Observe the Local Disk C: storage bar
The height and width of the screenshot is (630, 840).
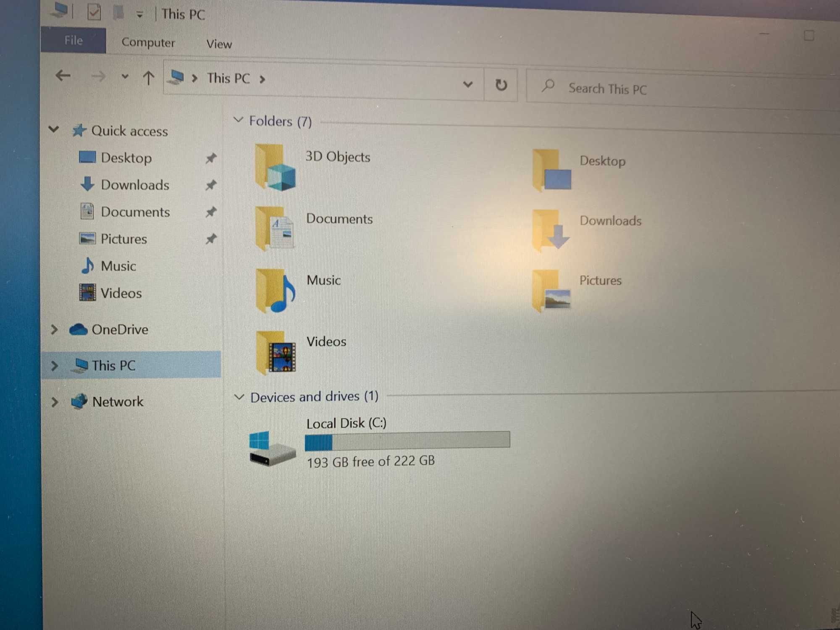pos(407,442)
